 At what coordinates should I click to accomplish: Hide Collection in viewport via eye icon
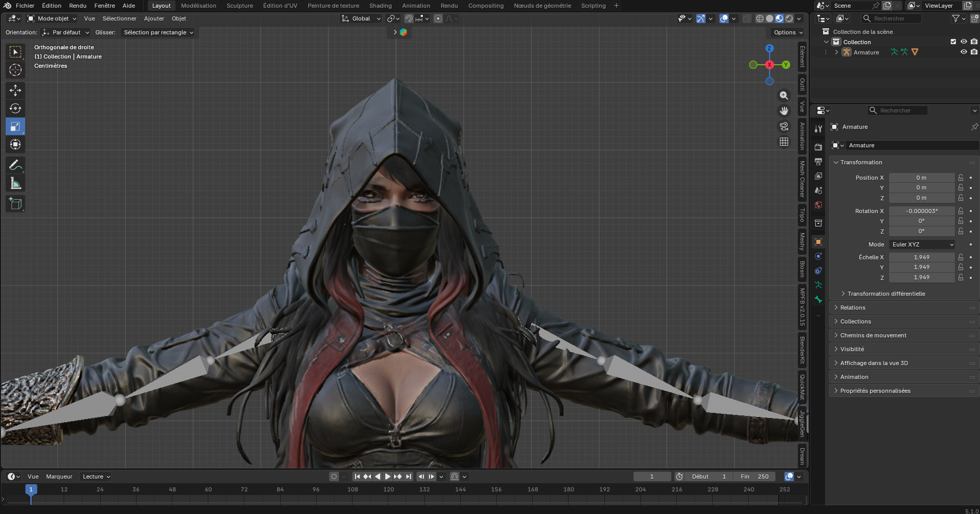(964, 42)
